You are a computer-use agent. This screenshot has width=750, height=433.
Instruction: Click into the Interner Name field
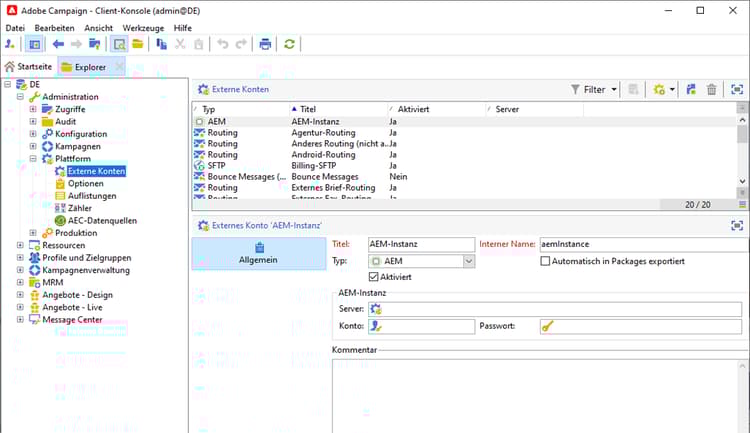644,244
